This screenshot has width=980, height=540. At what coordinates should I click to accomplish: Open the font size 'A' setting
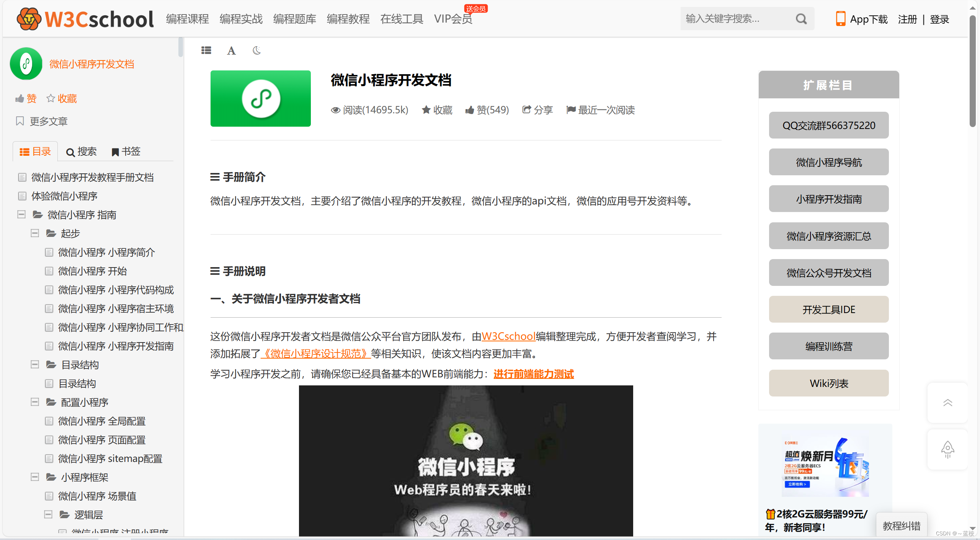click(231, 51)
